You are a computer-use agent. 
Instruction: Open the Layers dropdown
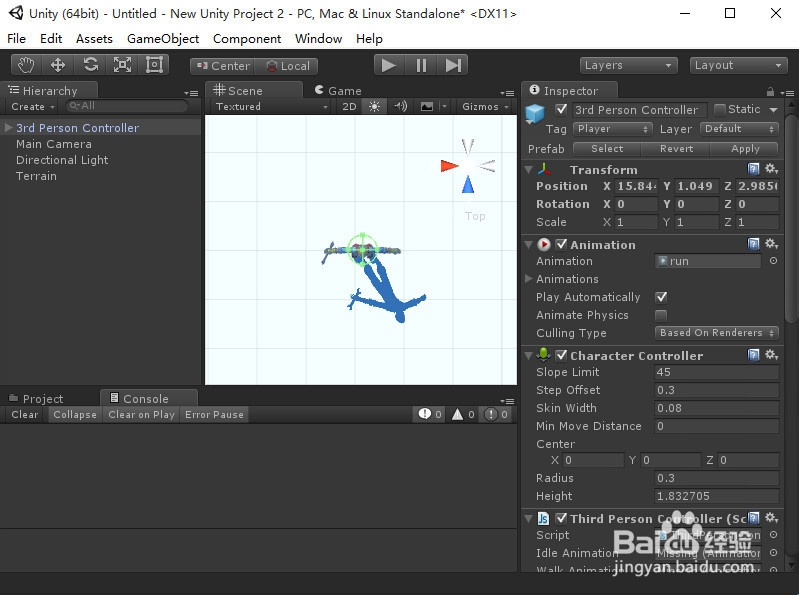(628, 65)
